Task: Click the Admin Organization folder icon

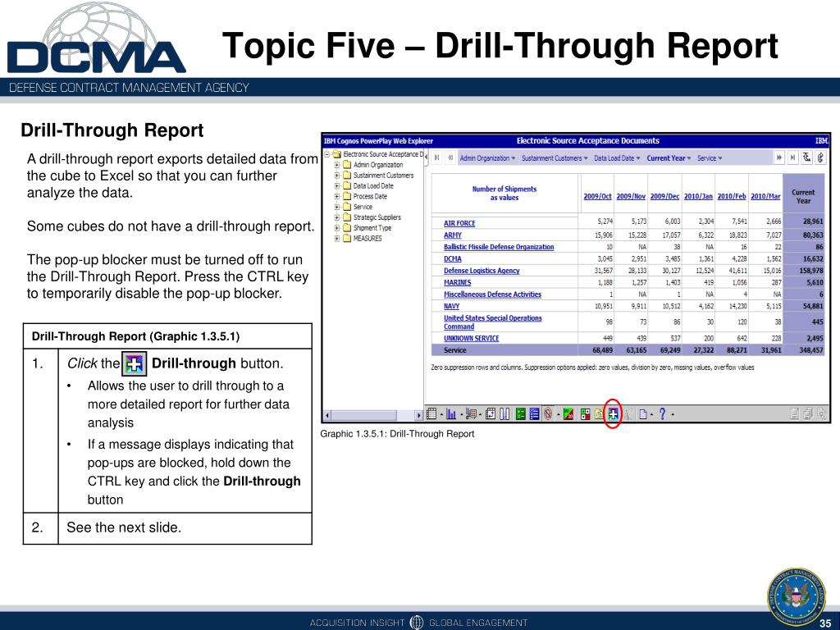Action: (347, 165)
